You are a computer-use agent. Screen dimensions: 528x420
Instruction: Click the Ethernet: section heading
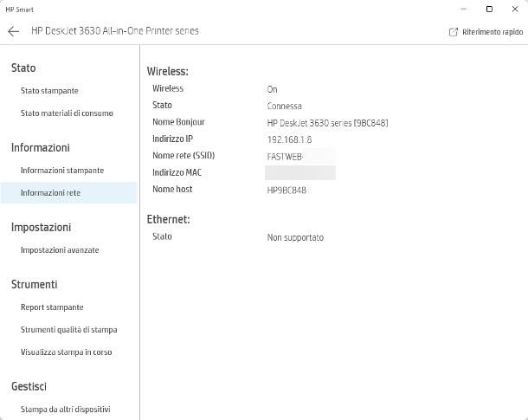[x=169, y=220]
